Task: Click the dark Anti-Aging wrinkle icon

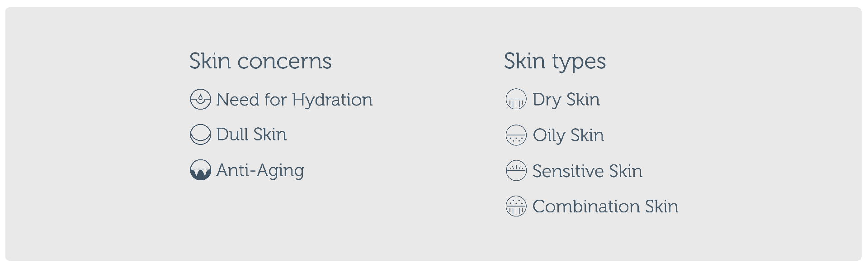Action: [x=200, y=170]
